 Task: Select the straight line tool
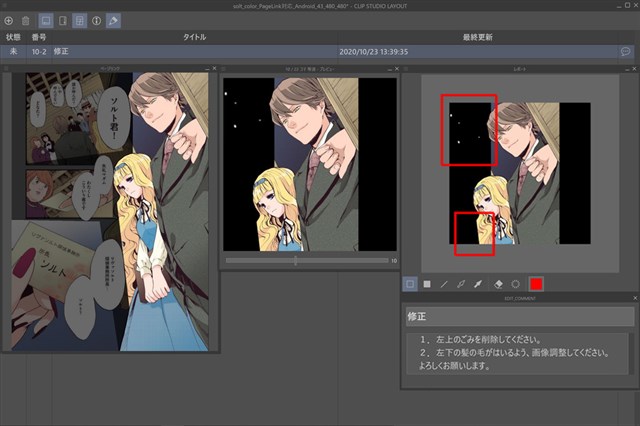coord(444,284)
